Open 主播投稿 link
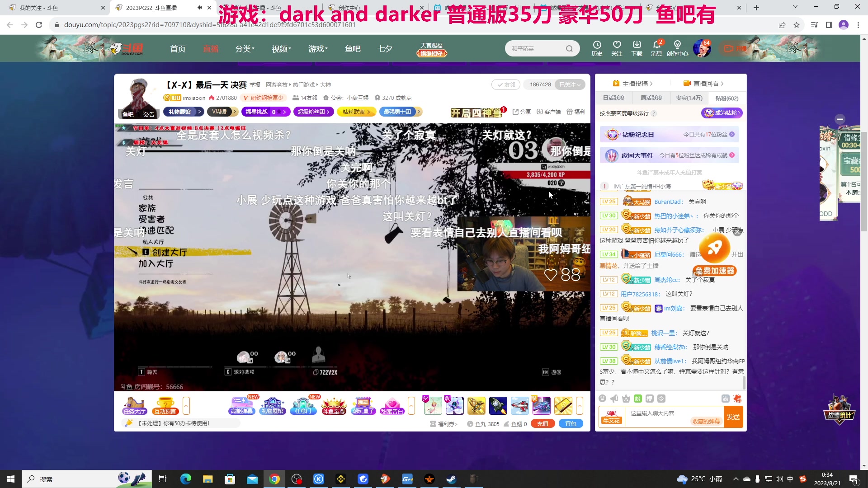Viewport: 868px width, 488px height. tap(632, 84)
